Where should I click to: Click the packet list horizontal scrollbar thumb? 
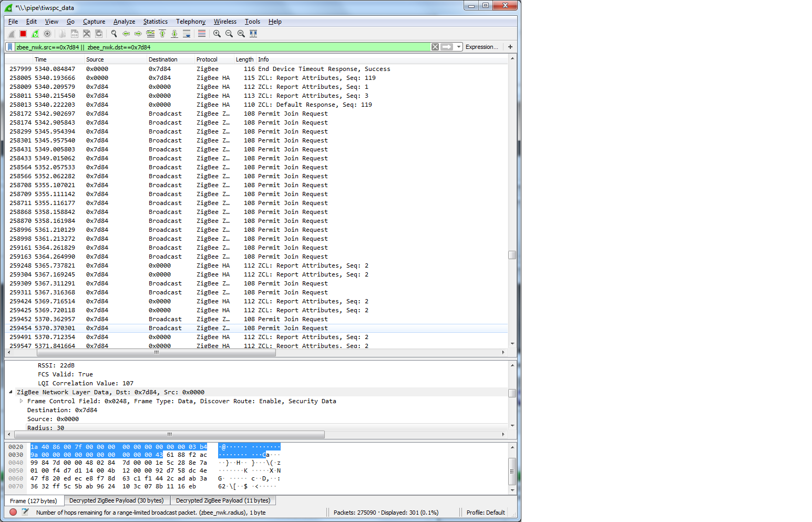[156, 353]
